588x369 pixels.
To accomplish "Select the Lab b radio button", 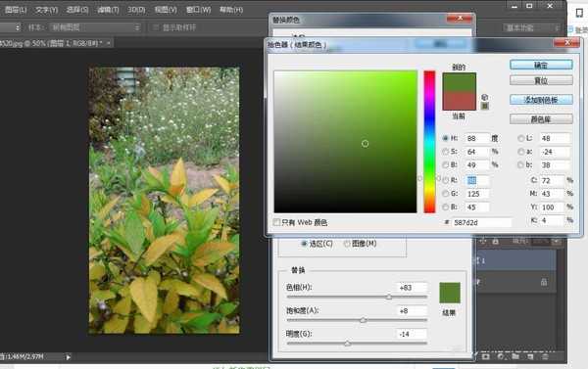I will coord(521,164).
